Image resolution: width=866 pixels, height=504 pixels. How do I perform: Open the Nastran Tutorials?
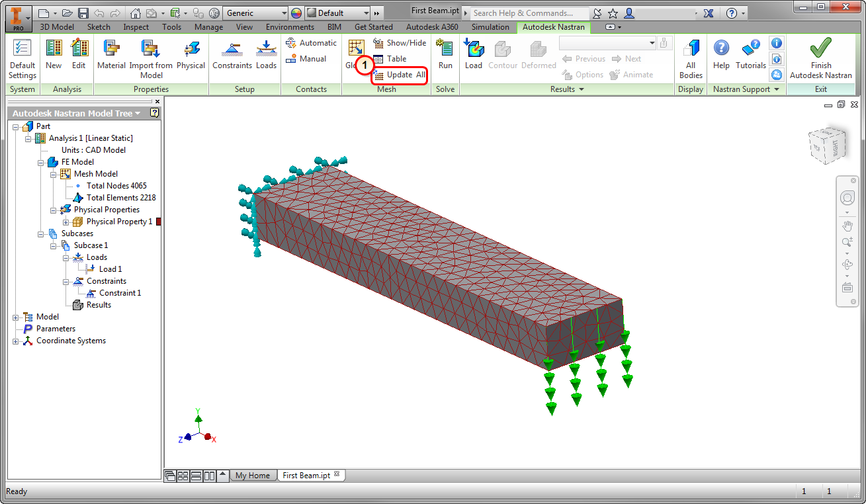tap(751, 54)
